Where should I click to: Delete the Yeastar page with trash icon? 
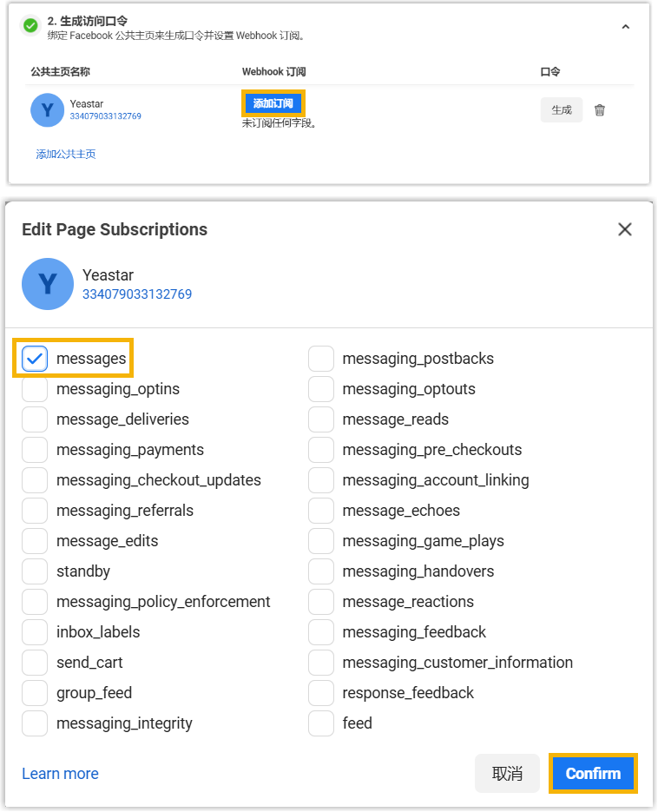click(x=599, y=110)
